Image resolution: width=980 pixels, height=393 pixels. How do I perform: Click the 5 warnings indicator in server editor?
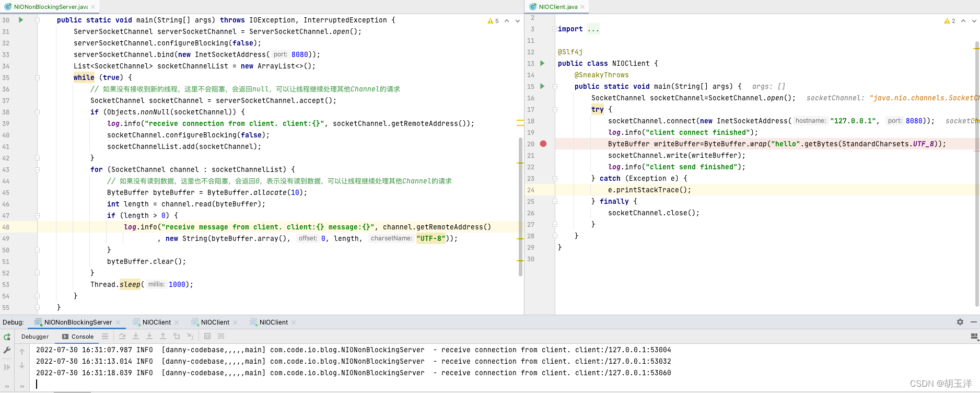pyautogui.click(x=493, y=21)
